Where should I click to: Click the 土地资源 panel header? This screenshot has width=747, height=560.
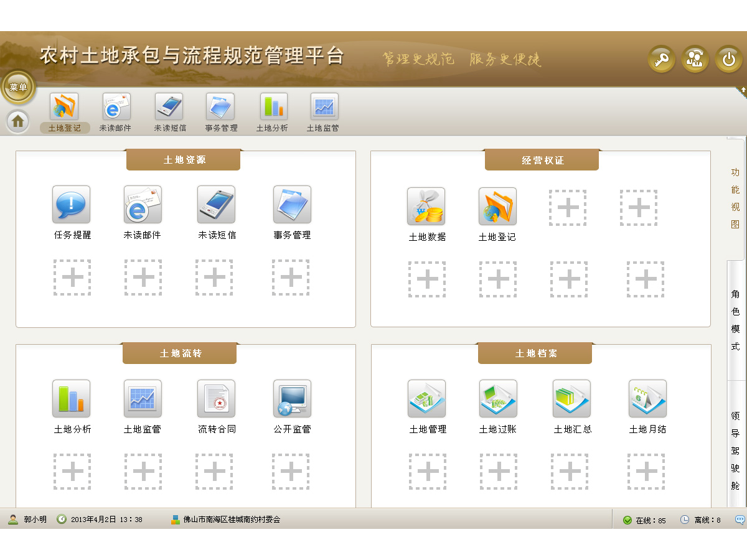[184, 160]
